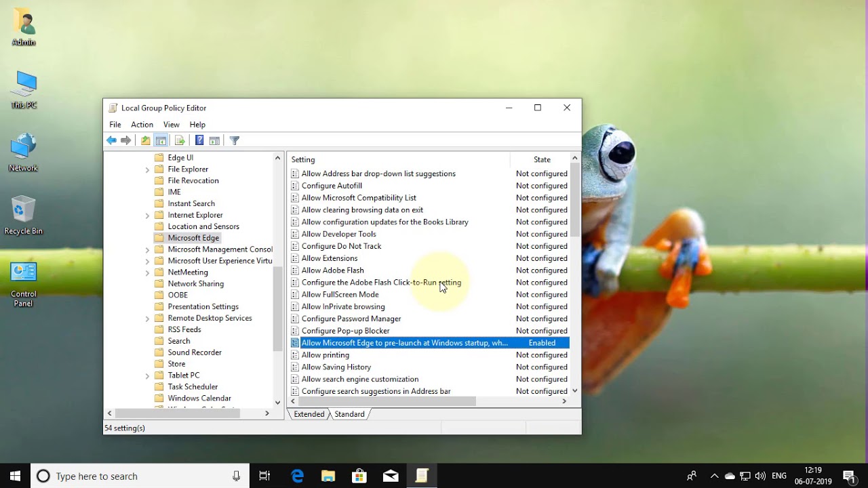
Task: Open the View menu
Action: pyautogui.click(x=171, y=125)
